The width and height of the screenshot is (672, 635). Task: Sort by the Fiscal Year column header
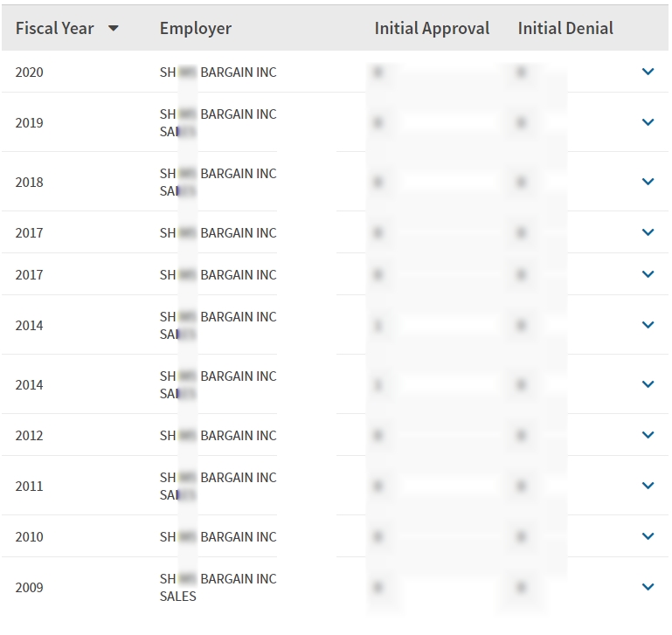pyautogui.click(x=54, y=28)
